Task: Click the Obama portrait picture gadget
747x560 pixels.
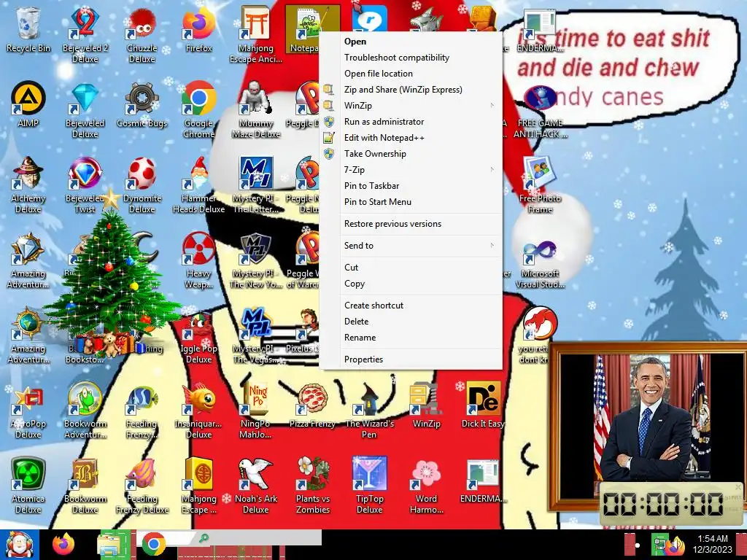Action: pos(648,419)
